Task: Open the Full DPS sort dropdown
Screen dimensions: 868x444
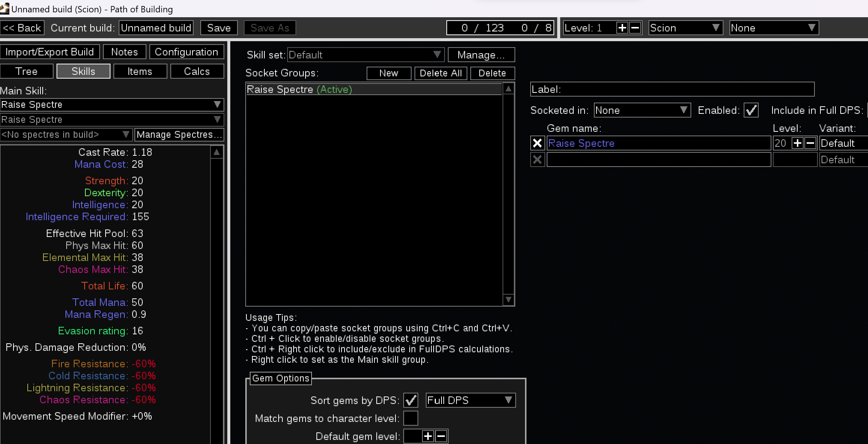Action: click(470, 400)
